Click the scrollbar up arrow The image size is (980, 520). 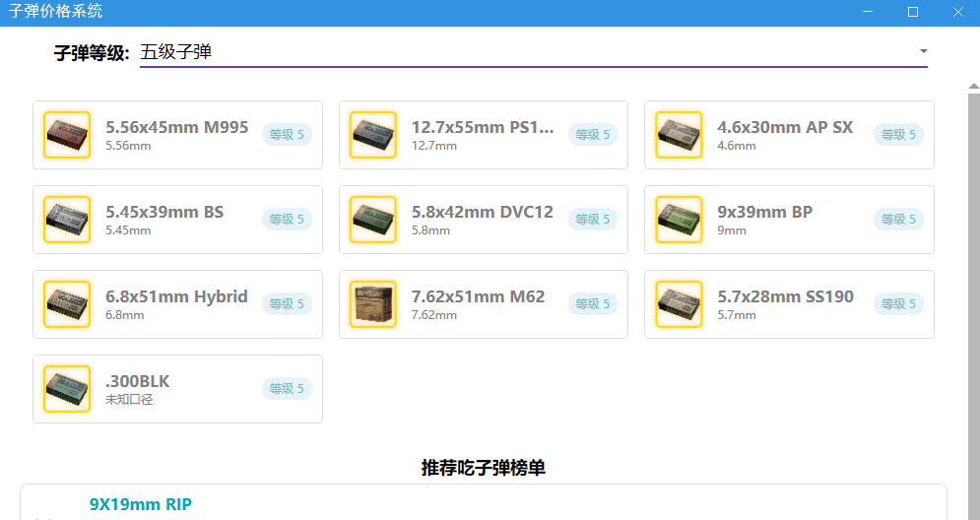tap(973, 86)
